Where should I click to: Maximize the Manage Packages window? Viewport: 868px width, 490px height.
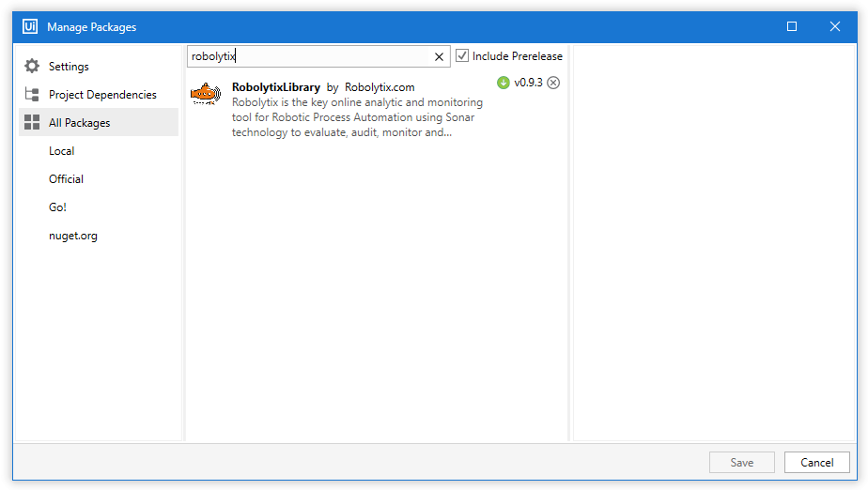[x=792, y=26]
